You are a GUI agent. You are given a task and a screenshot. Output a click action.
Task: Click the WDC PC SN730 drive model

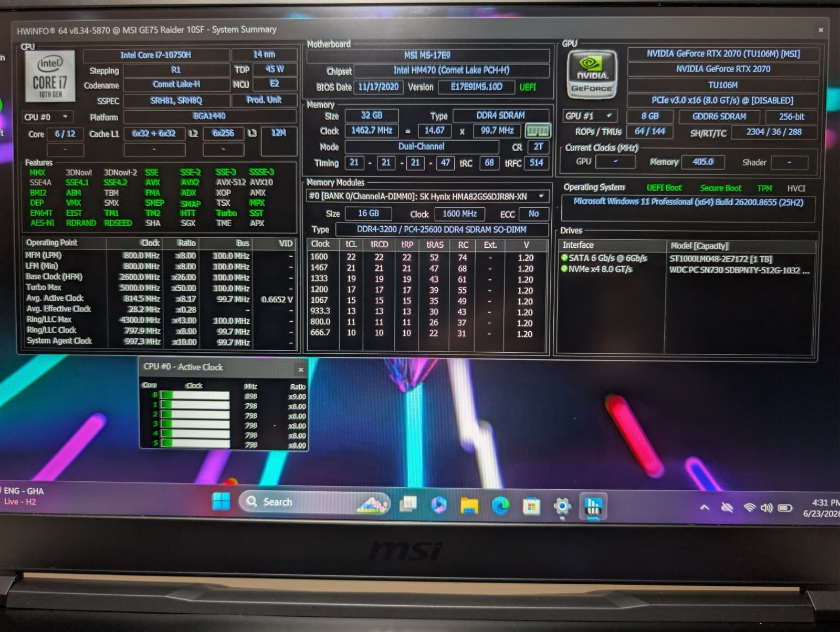tap(739, 270)
